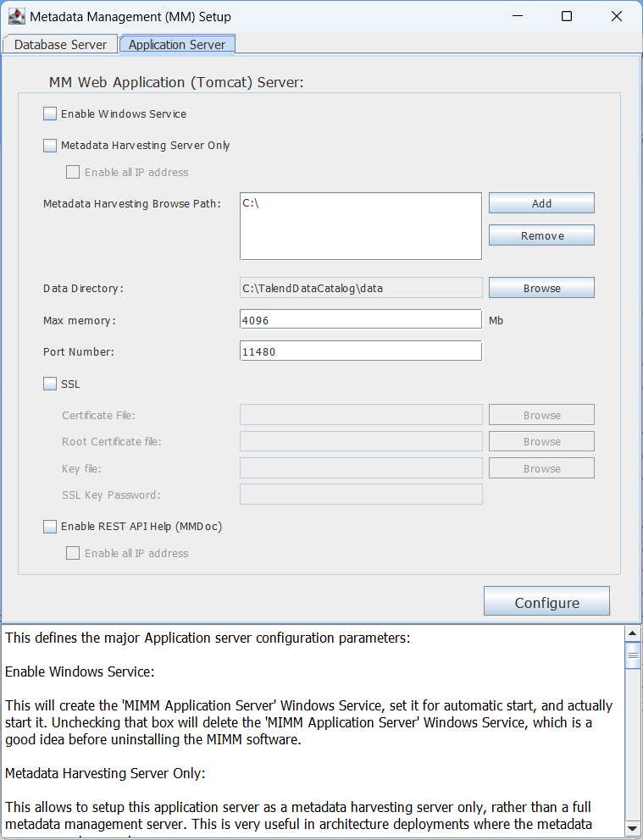Switch to the Database Server tab

click(x=59, y=44)
